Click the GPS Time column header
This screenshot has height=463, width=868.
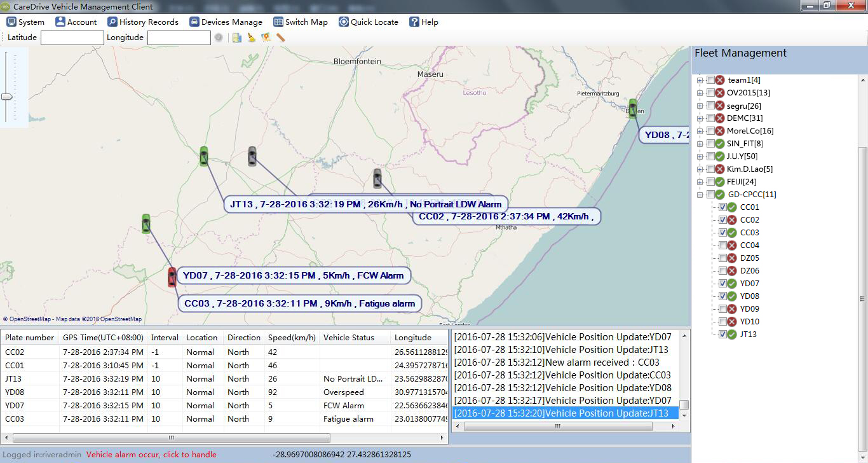point(103,338)
